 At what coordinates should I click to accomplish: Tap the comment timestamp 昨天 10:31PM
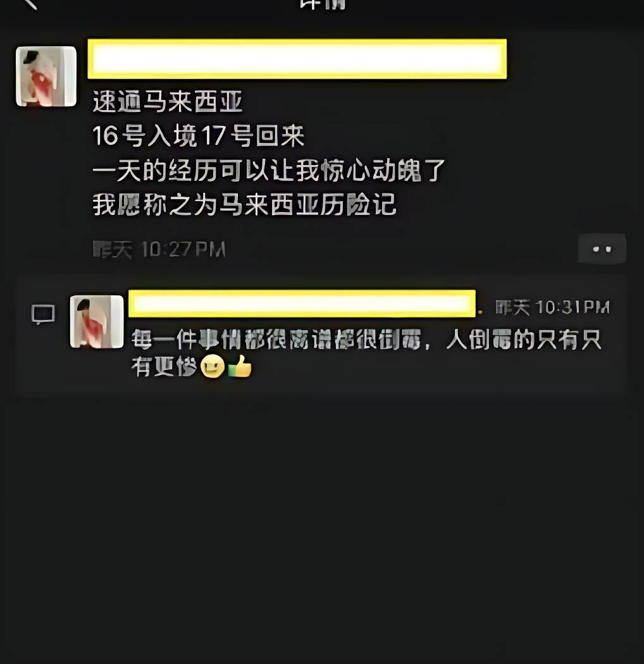[x=552, y=307]
